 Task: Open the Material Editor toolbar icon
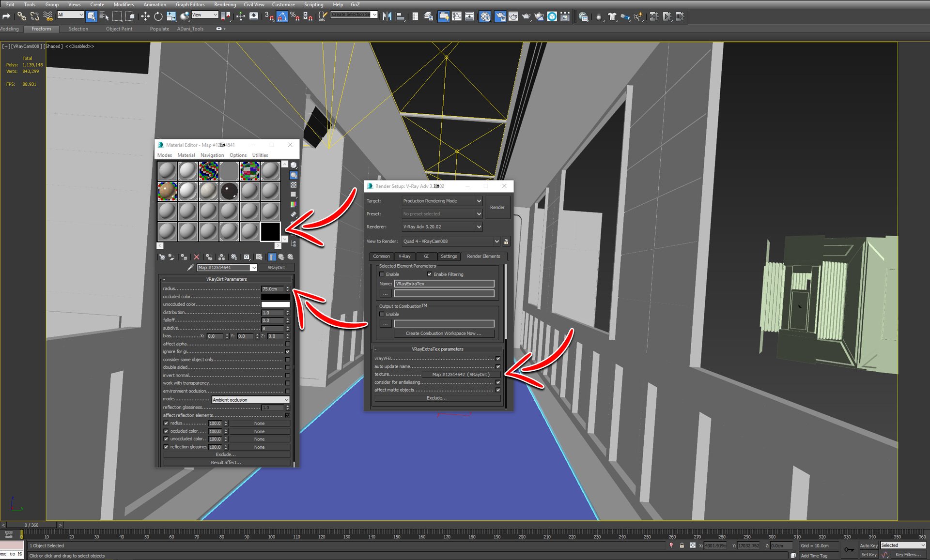pyautogui.click(x=485, y=16)
